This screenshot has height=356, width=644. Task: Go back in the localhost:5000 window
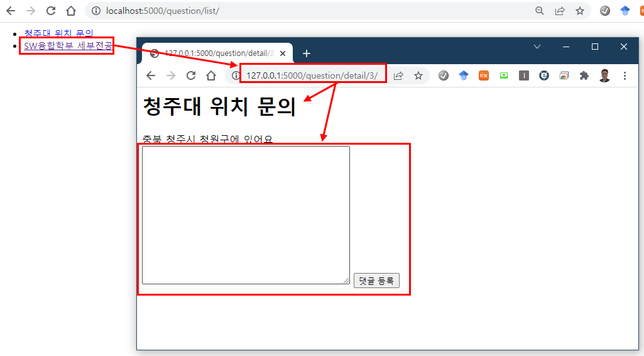(x=11, y=11)
